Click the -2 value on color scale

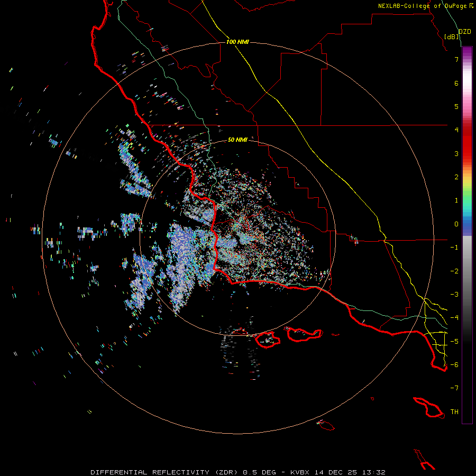point(454,271)
